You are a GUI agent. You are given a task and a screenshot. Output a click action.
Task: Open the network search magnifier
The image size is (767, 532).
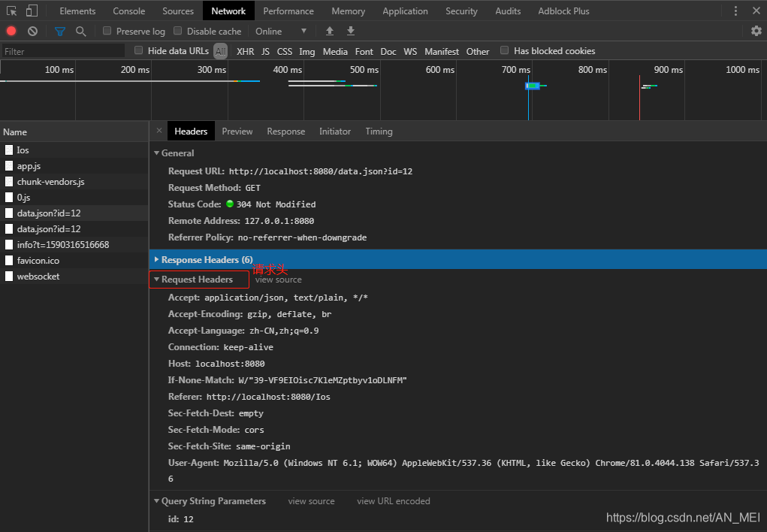pyautogui.click(x=80, y=32)
